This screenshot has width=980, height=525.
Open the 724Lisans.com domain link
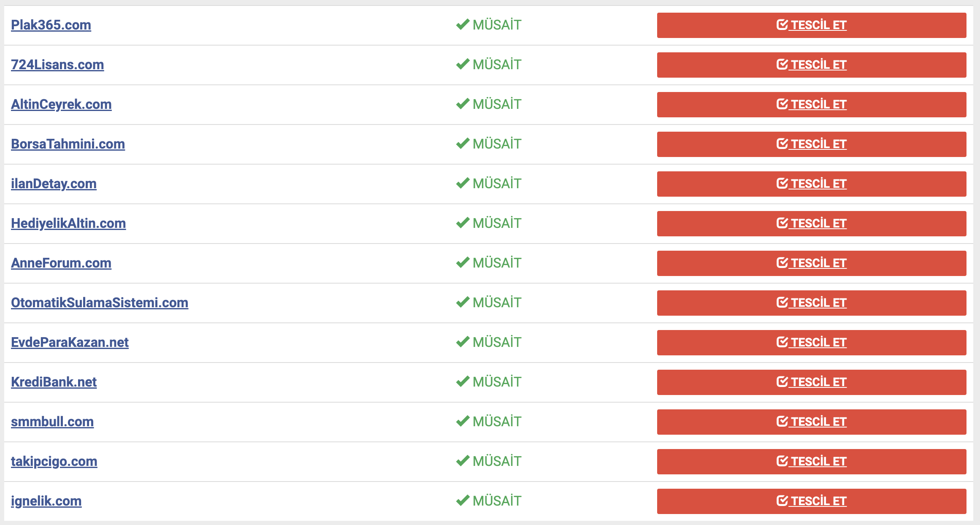coord(57,65)
